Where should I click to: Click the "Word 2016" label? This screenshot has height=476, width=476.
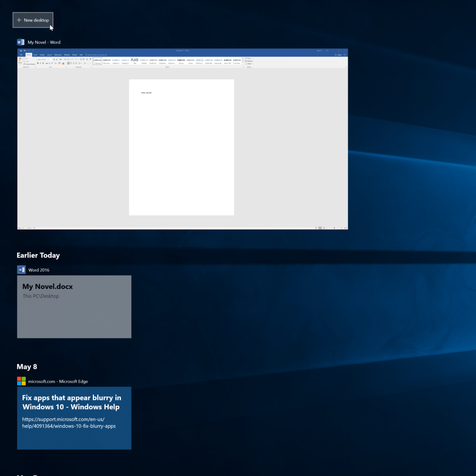click(x=39, y=270)
